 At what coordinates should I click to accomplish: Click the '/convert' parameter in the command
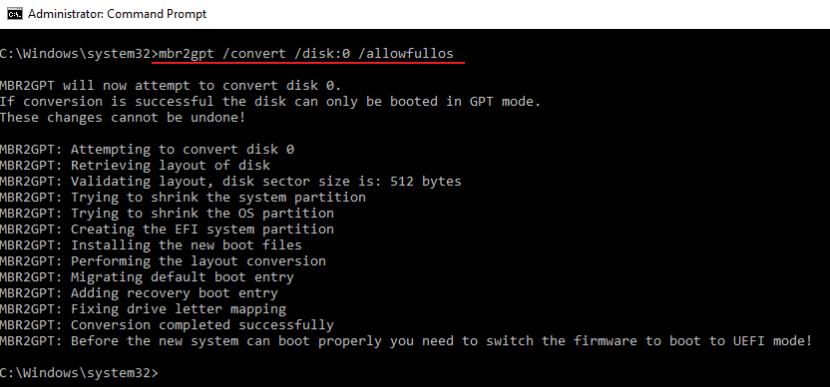pyautogui.click(x=254, y=54)
